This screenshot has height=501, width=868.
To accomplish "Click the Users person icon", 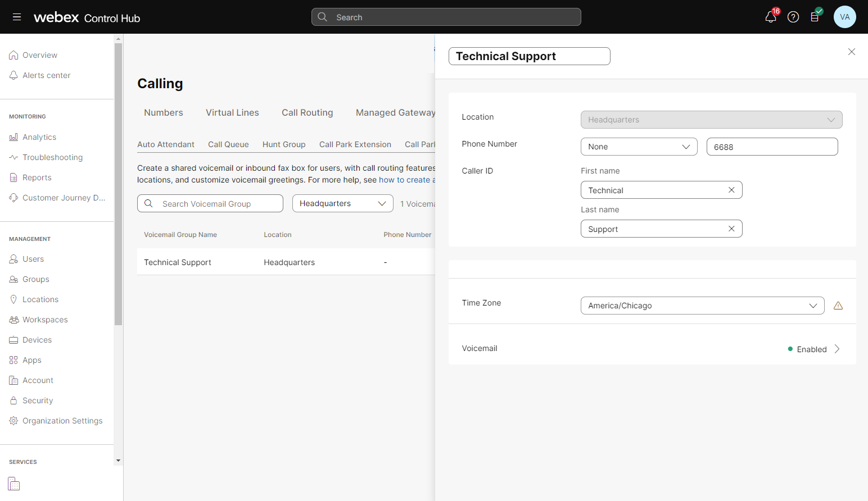I will point(13,259).
